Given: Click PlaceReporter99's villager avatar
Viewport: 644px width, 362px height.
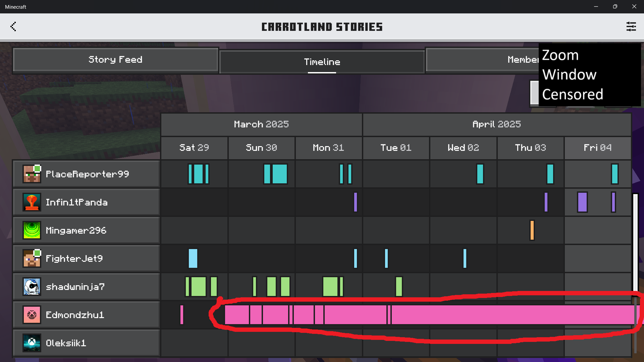Looking at the screenshot, I should point(32,174).
